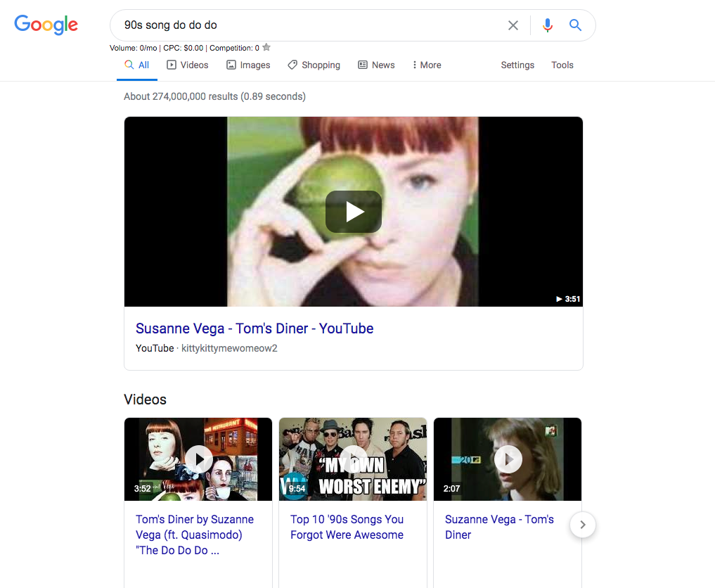This screenshot has height=588, width=715.
Task: Open the News results tab
Action: pos(376,65)
